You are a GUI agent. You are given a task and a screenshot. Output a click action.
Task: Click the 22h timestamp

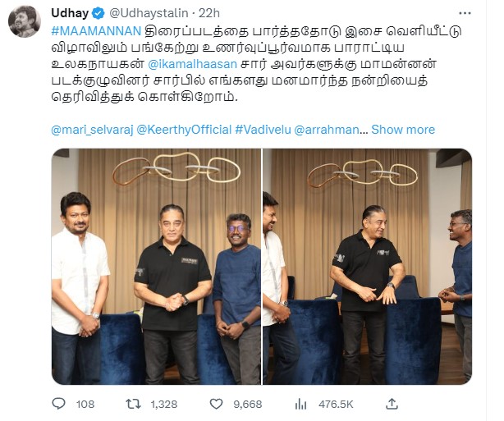click(x=209, y=13)
